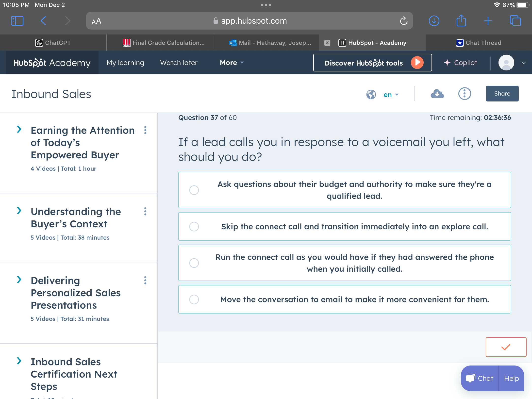Open Safari downloads icon
Image resolution: width=532 pixels, height=399 pixels.
[x=434, y=21]
